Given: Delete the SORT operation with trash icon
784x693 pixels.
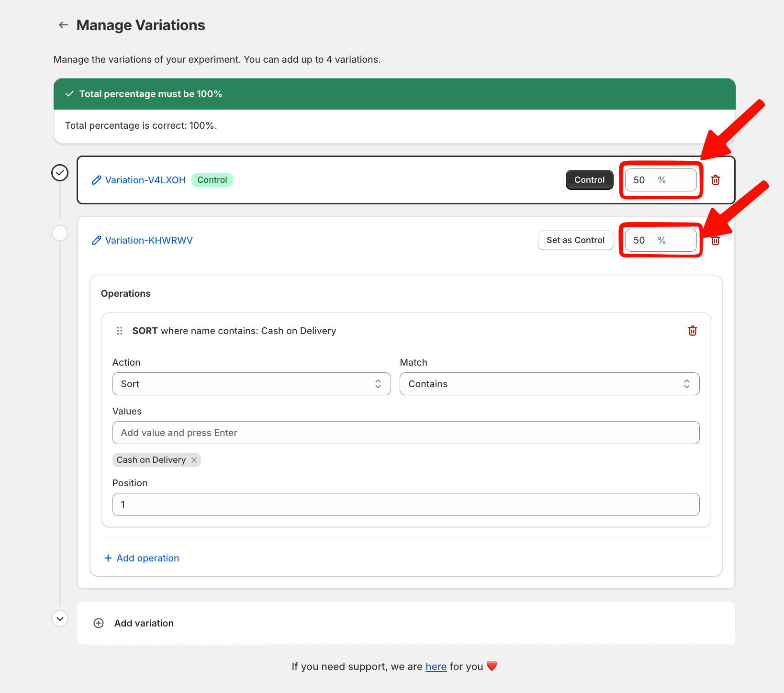Looking at the screenshot, I should (x=692, y=331).
